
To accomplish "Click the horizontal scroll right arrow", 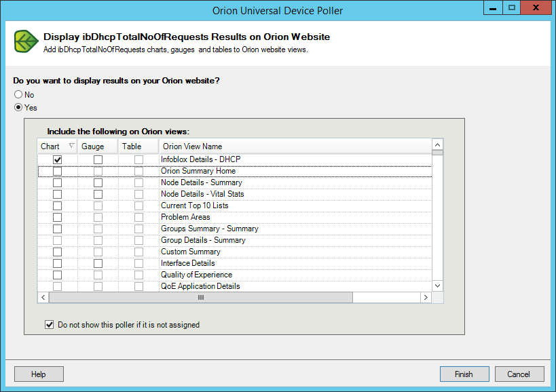I will click(426, 298).
